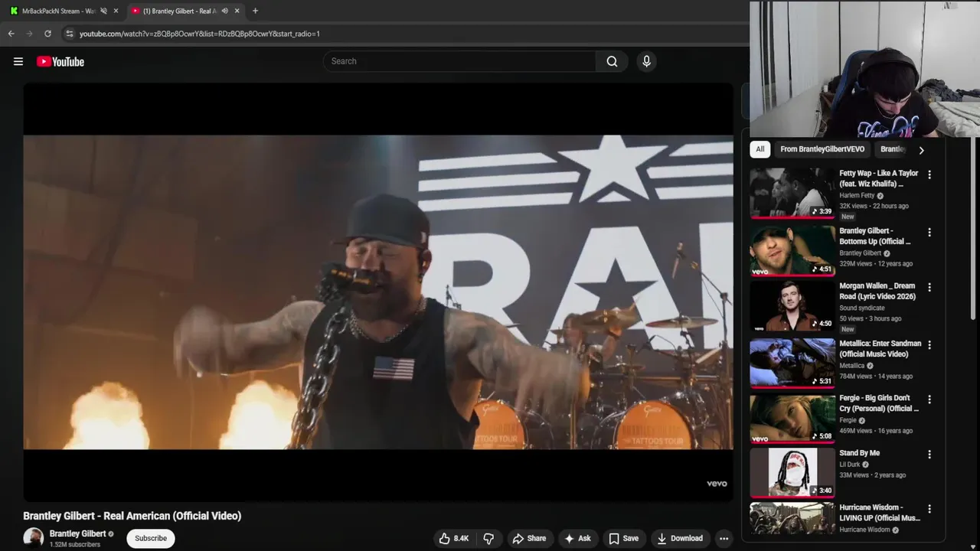Image resolution: width=980 pixels, height=551 pixels.
Task: Open the Brantley Gilbert channel avatar
Action: [x=33, y=538]
